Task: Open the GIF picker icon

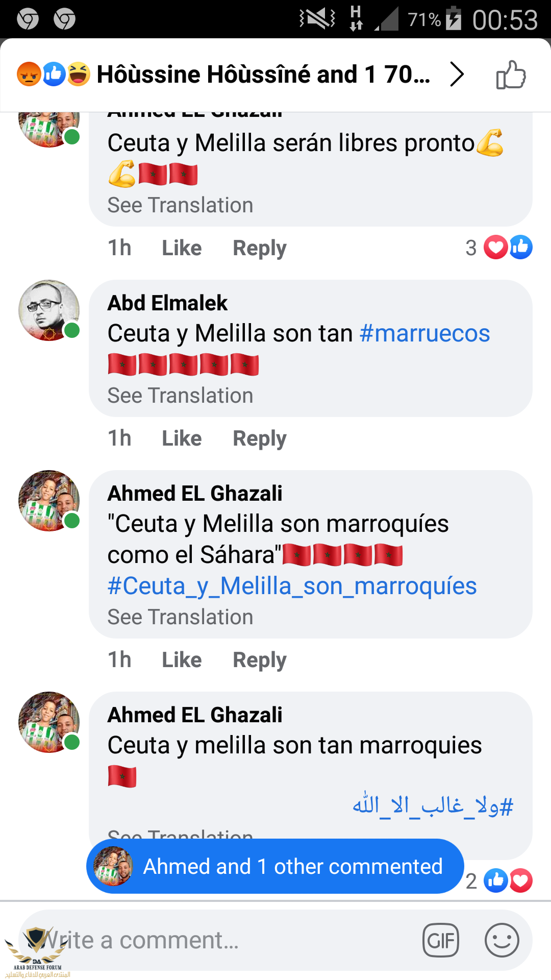Action: (441, 940)
